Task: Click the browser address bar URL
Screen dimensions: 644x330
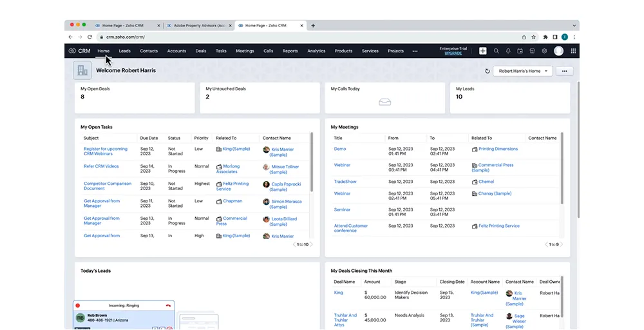Action: (126, 37)
